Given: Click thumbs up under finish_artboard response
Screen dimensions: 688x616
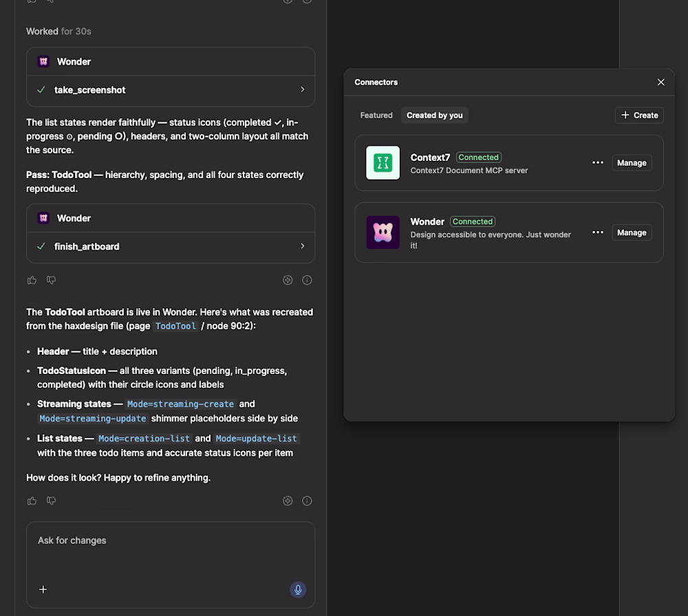Looking at the screenshot, I should pos(32,280).
